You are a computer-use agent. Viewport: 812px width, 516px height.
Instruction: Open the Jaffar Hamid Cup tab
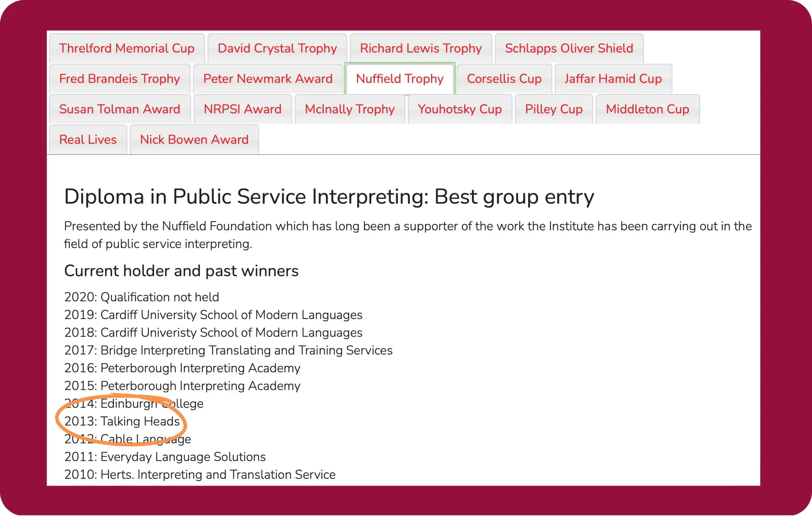coord(613,79)
